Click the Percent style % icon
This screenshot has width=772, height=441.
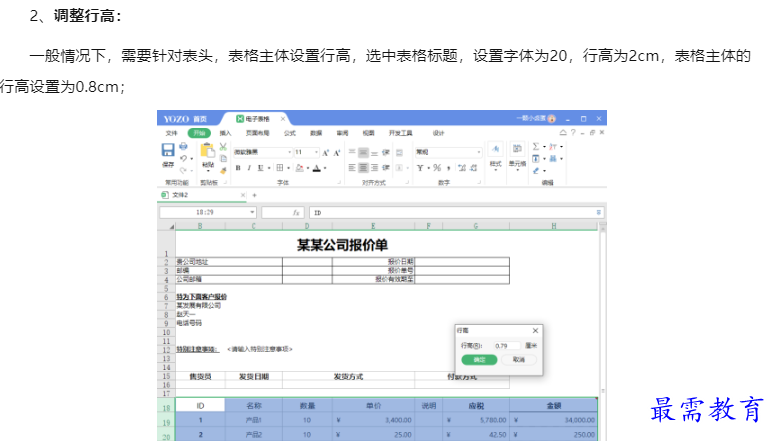click(x=437, y=168)
